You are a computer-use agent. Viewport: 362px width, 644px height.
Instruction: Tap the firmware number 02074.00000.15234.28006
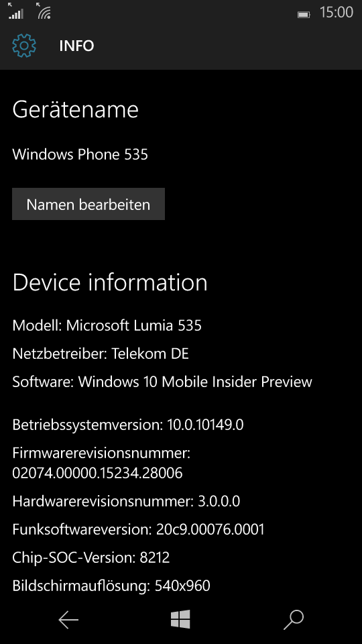(97, 473)
